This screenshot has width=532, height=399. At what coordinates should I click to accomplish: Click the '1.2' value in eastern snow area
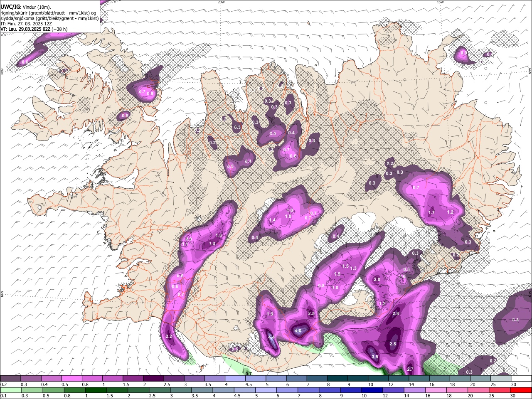coord(450,212)
